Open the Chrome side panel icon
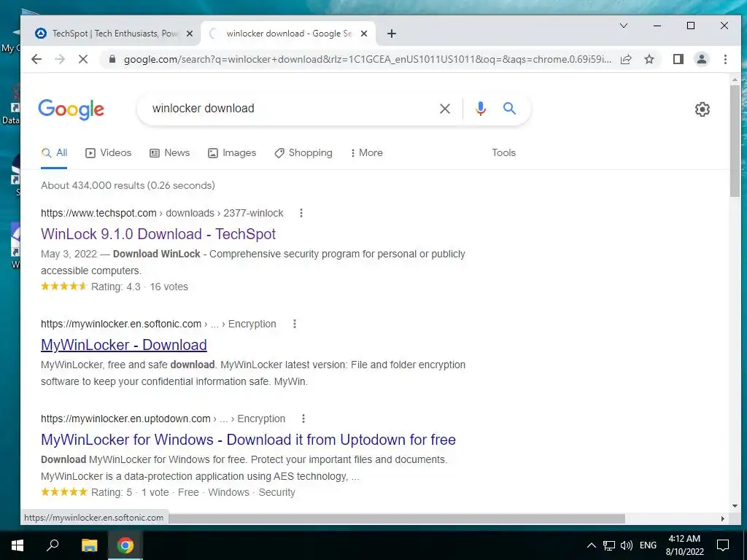The width and height of the screenshot is (747, 560). click(x=678, y=59)
